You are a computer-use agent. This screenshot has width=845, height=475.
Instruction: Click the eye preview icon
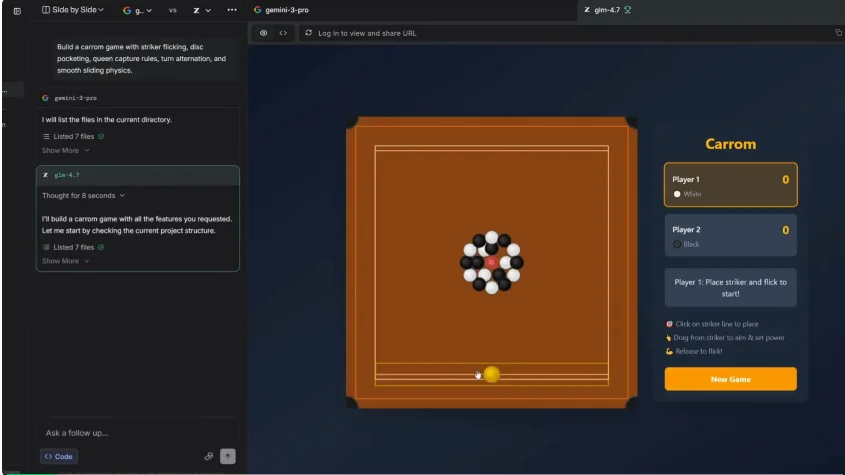click(x=264, y=33)
